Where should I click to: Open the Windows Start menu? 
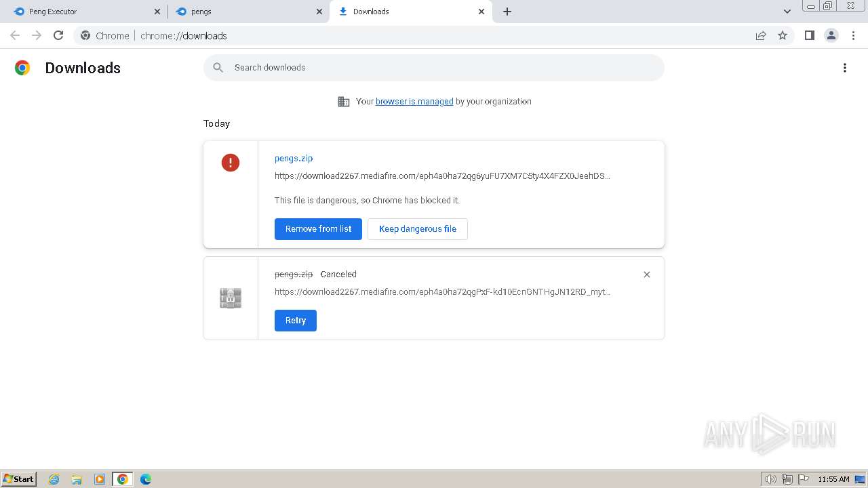point(19,479)
